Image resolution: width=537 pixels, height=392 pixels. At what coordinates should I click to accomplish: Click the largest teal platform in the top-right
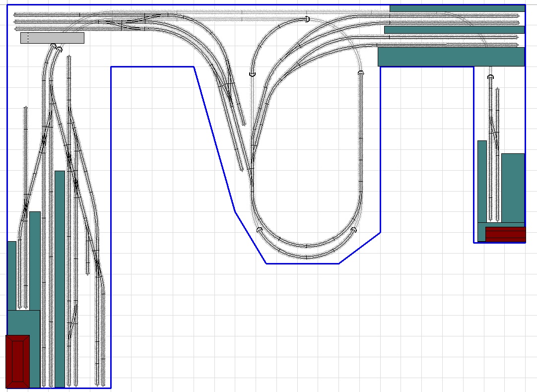click(451, 57)
